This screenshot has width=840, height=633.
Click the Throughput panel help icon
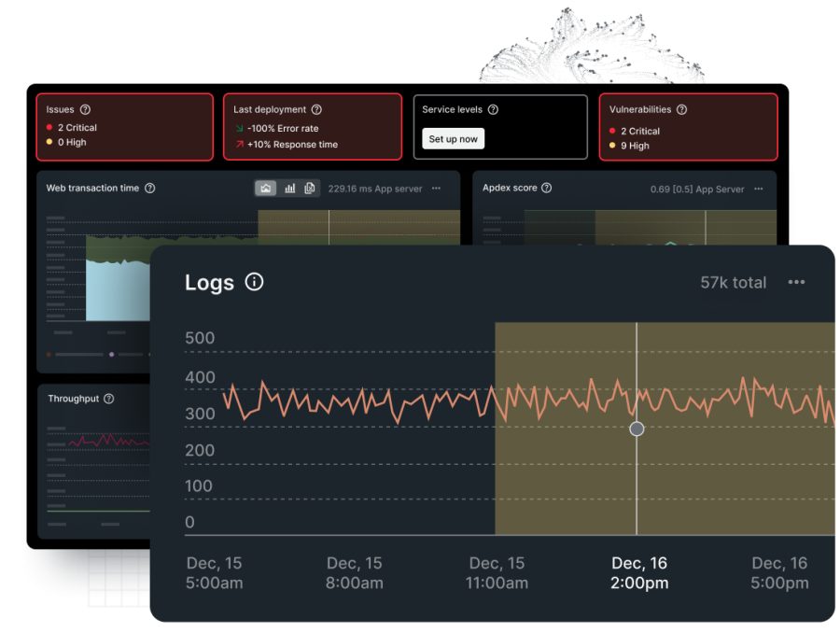click(x=109, y=398)
